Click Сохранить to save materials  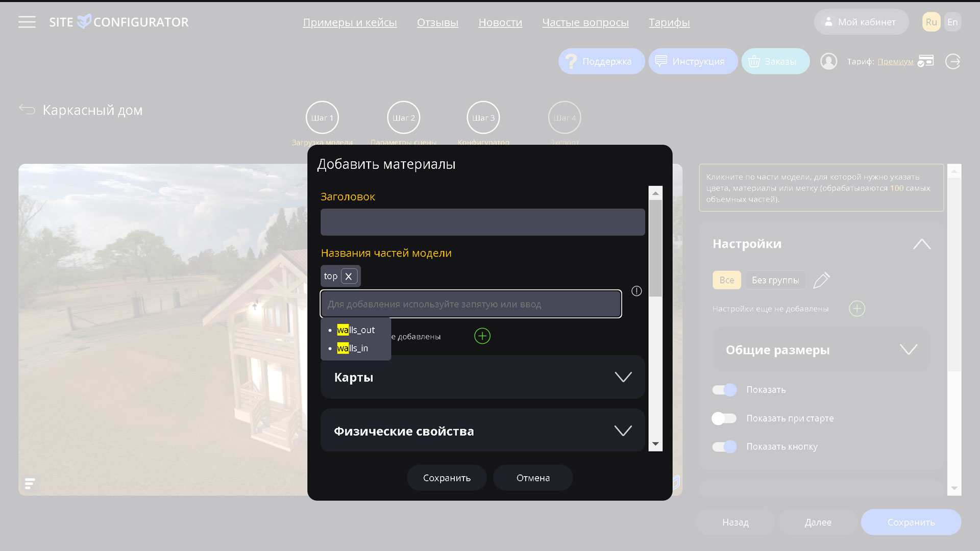[x=446, y=477]
